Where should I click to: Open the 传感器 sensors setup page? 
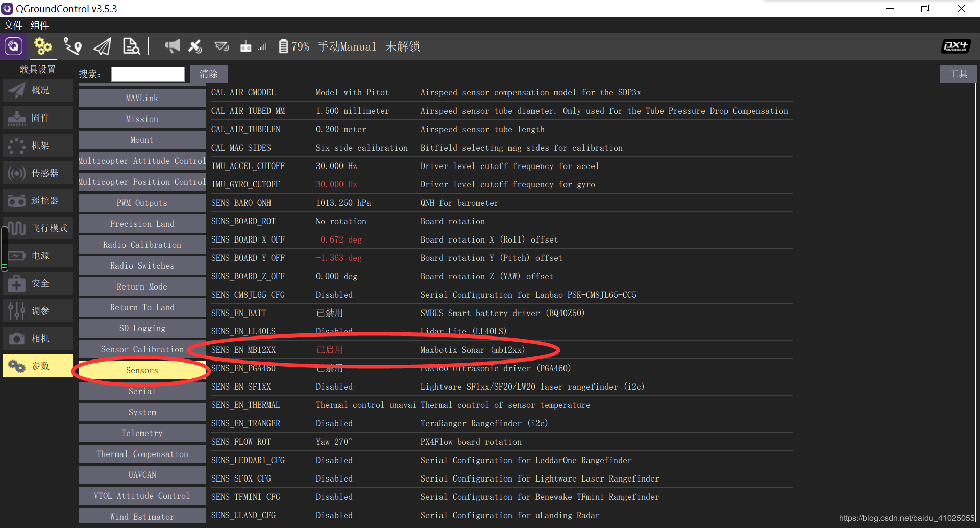click(38, 173)
